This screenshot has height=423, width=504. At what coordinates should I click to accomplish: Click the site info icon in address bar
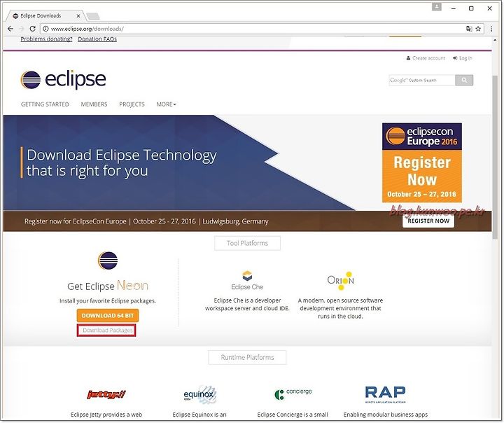(45, 29)
